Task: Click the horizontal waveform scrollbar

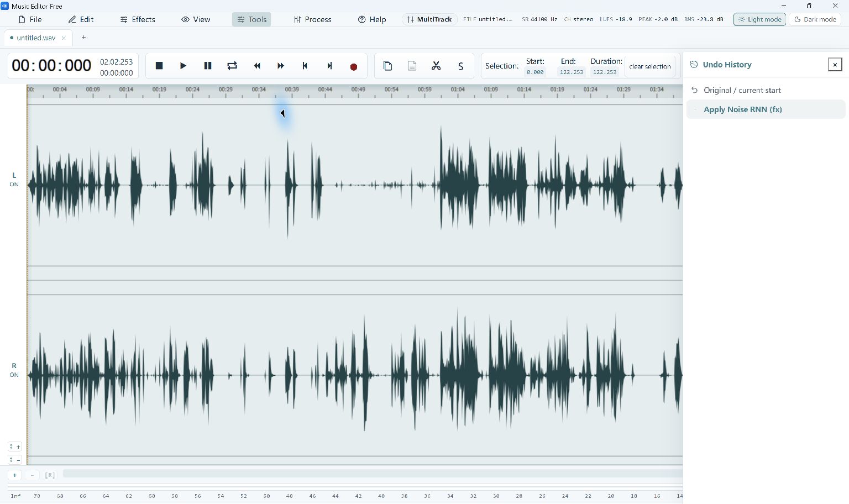Action: pos(373,474)
